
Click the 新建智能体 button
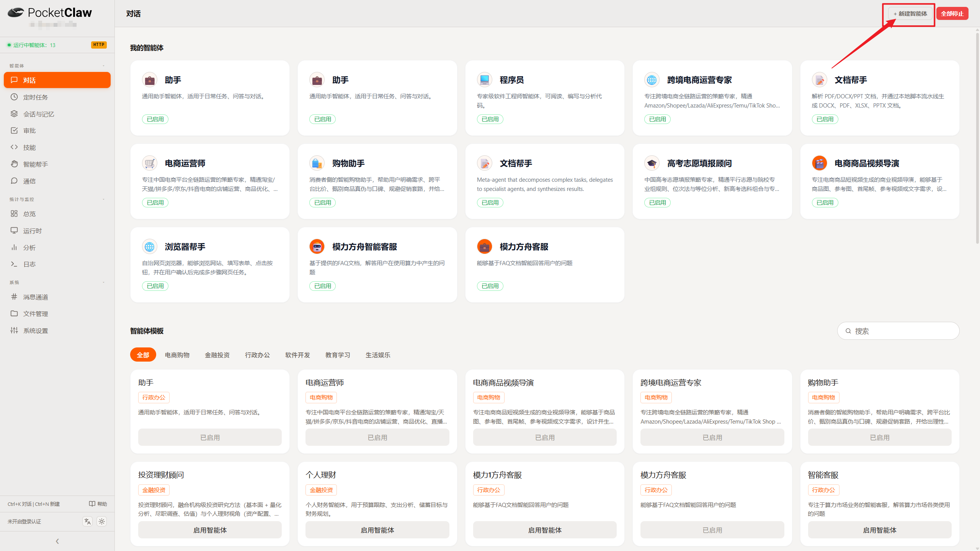pyautogui.click(x=910, y=14)
